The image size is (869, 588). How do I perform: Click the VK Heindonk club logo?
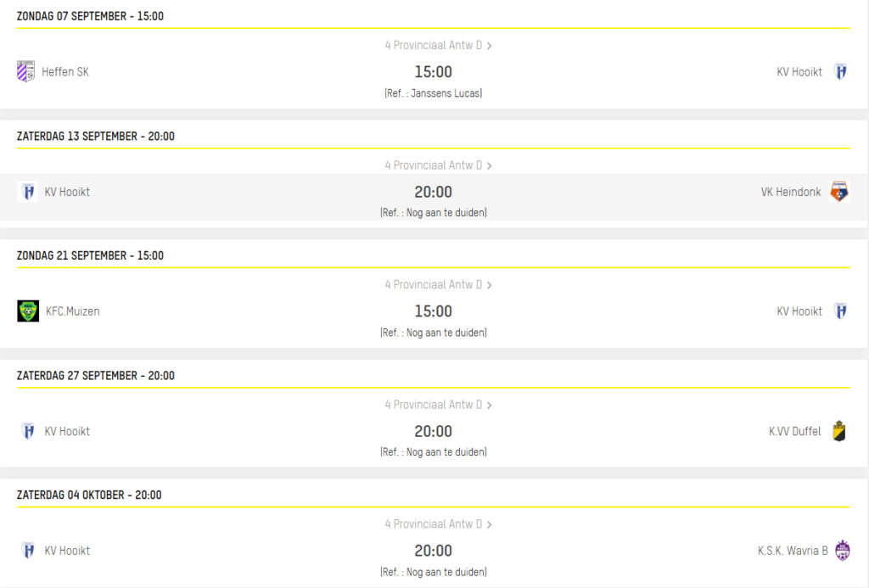coord(839,192)
